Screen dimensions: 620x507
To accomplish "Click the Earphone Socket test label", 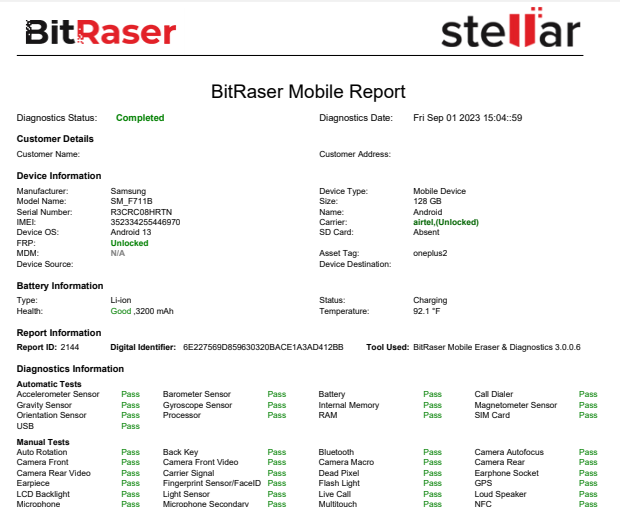I will tap(507, 473).
